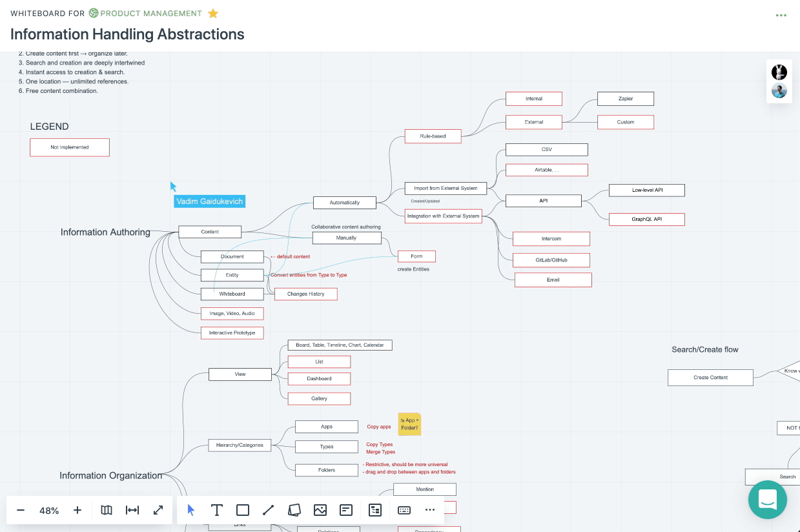
Task: Enter fullscreen with the expand arrows icon
Action: [158, 510]
